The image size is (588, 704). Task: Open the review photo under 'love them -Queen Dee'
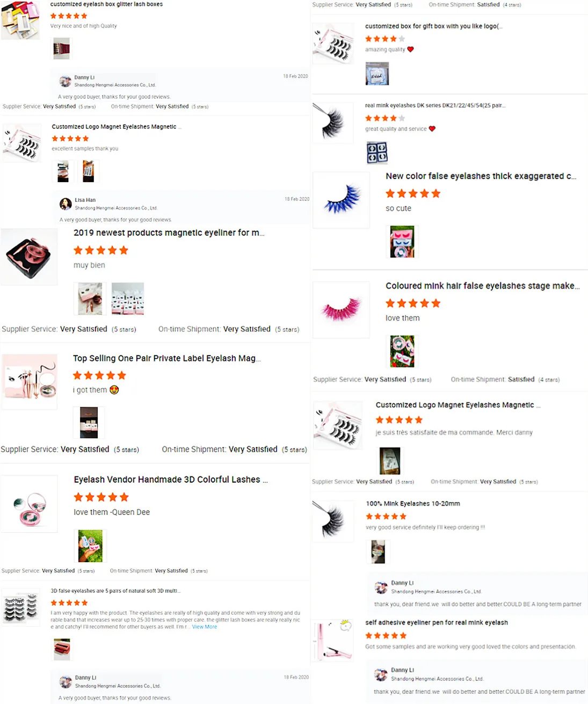point(90,546)
